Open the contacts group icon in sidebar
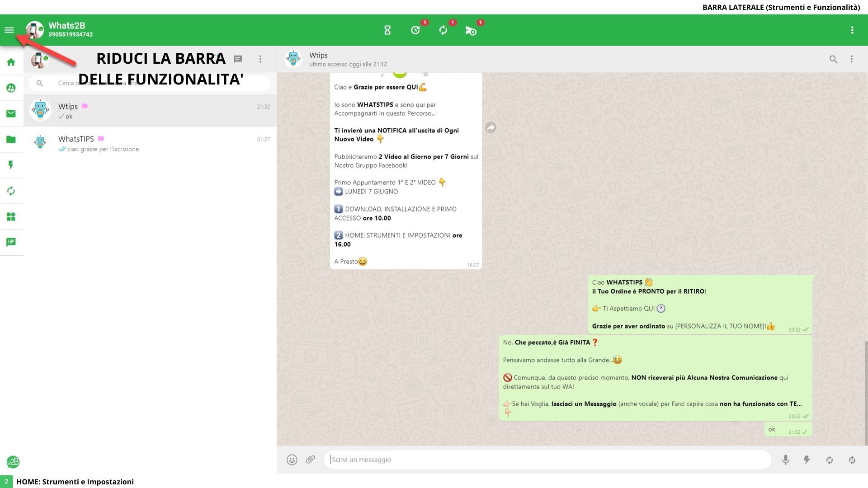 [11, 88]
